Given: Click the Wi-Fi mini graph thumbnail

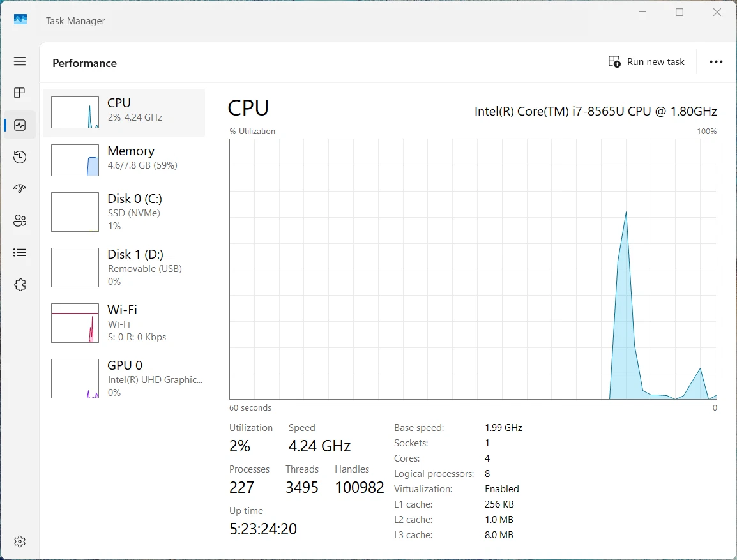Looking at the screenshot, I should 75,322.
